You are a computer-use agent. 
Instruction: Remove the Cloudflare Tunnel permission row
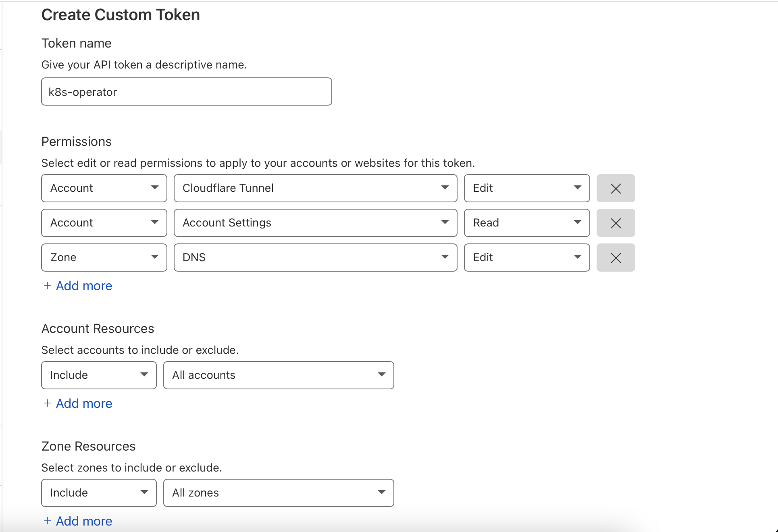(x=616, y=188)
